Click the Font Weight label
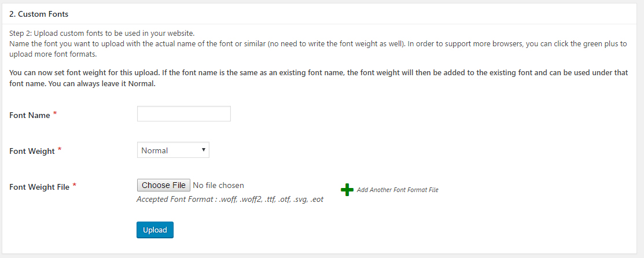The width and height of the screenshot is (644, 258). click(x=32, y=151)
